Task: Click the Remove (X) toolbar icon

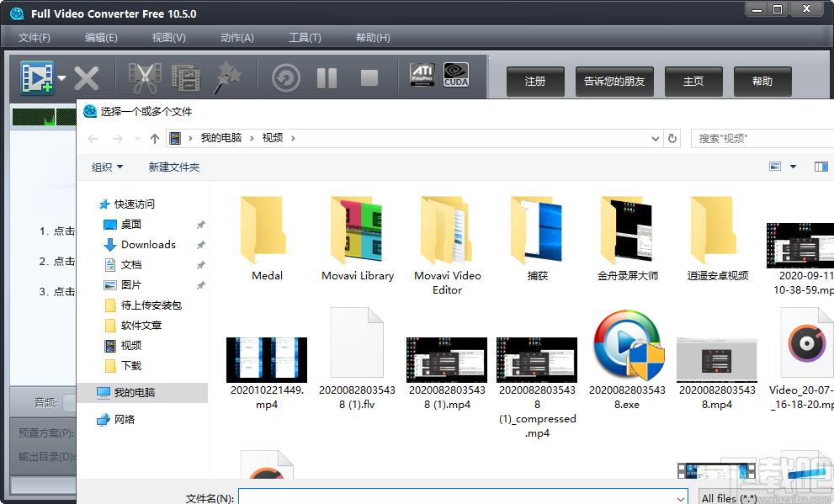Action: click(x=86, y=79)
